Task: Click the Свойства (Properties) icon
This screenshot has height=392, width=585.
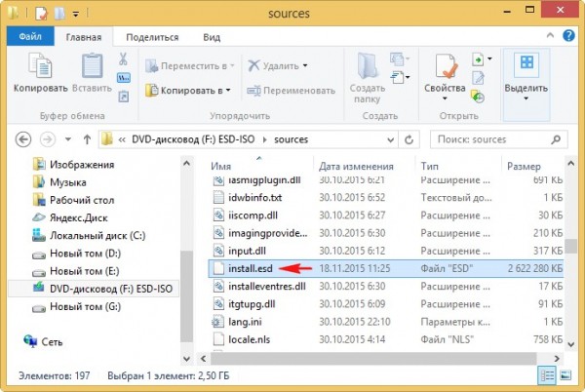Action: (x=446, y=66)
